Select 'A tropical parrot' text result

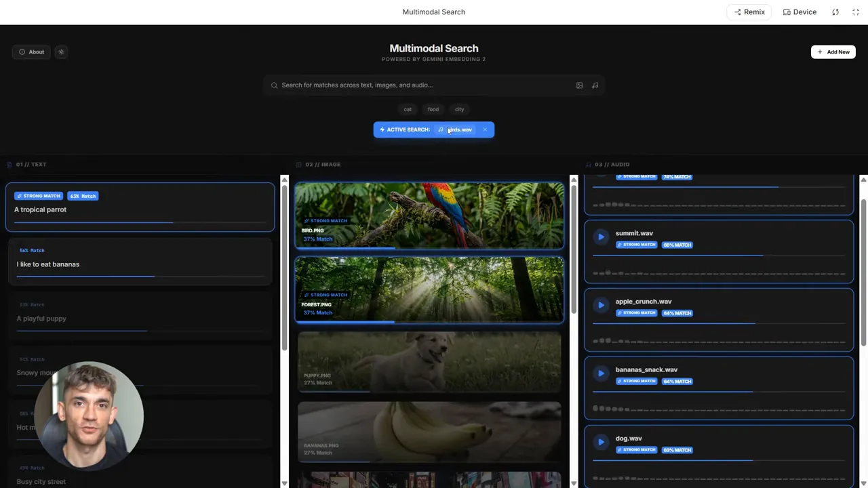pyautogui.click(x=140, y=207)
